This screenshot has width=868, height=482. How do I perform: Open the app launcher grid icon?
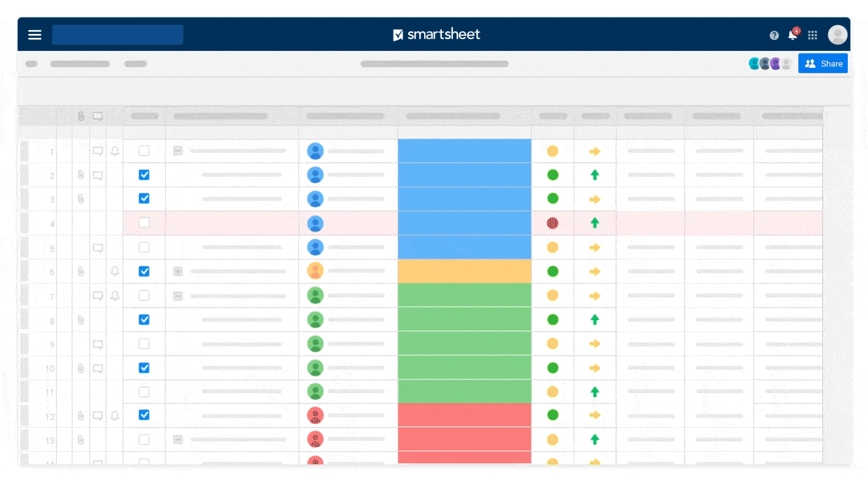813,35
